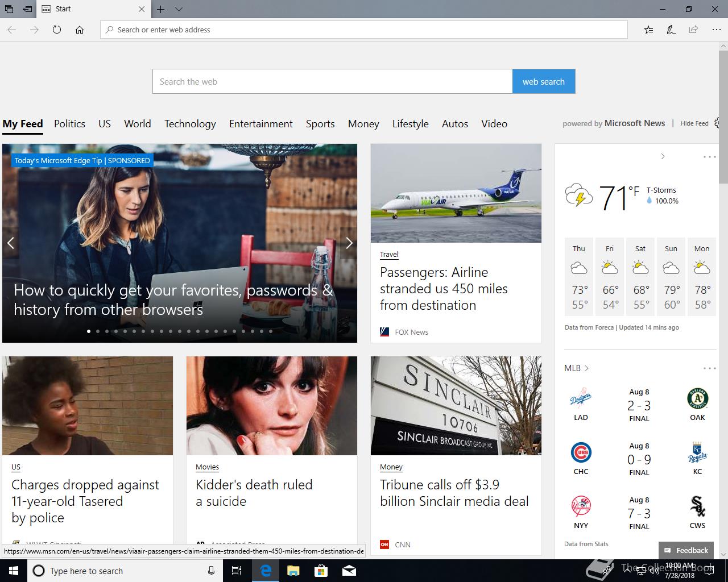Image resolution: width=728 pixels, height=582 pixels.
Task: Open the Sinclair building thumbnail
Action: coord(456,406)
